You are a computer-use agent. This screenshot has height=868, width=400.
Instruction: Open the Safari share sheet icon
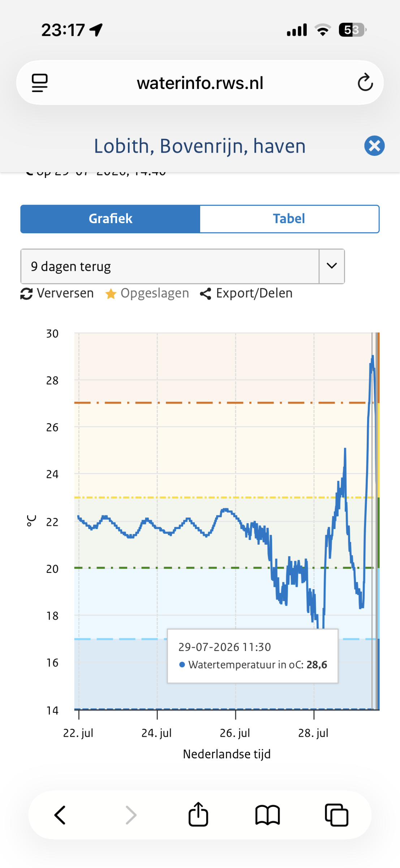pyautogui.click(x=198, y=814)
